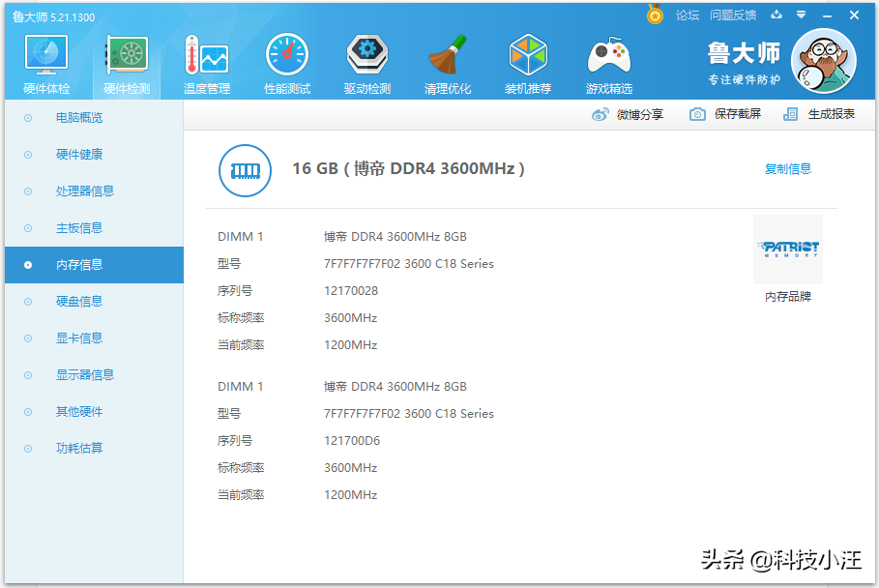Click 复制信息 copy info link

click(788, 168)
